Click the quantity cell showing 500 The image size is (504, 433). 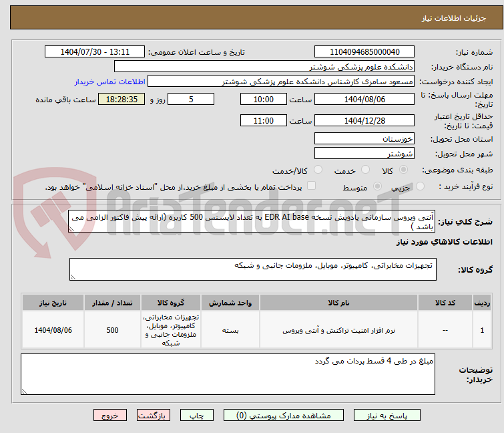tap(112, 330)
